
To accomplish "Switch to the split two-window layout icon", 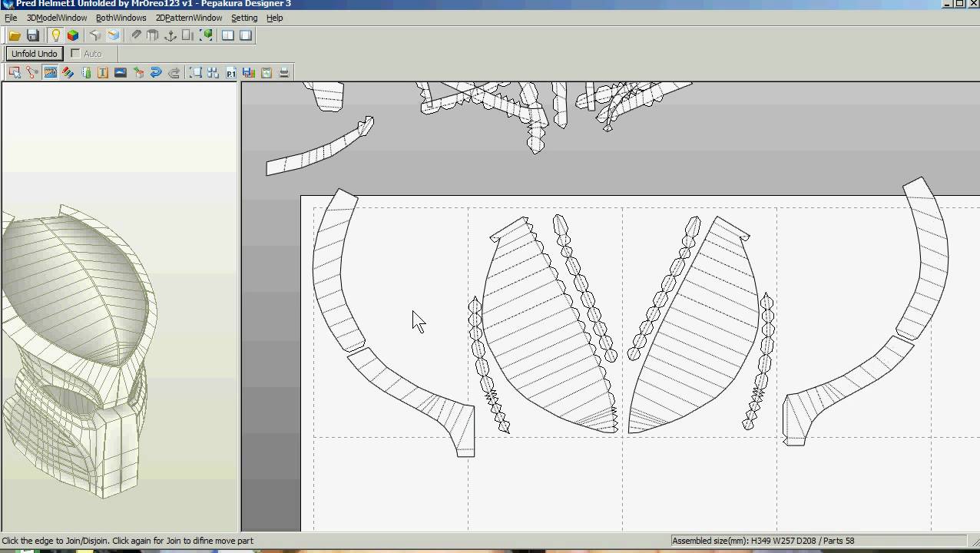I will (228, 35).
